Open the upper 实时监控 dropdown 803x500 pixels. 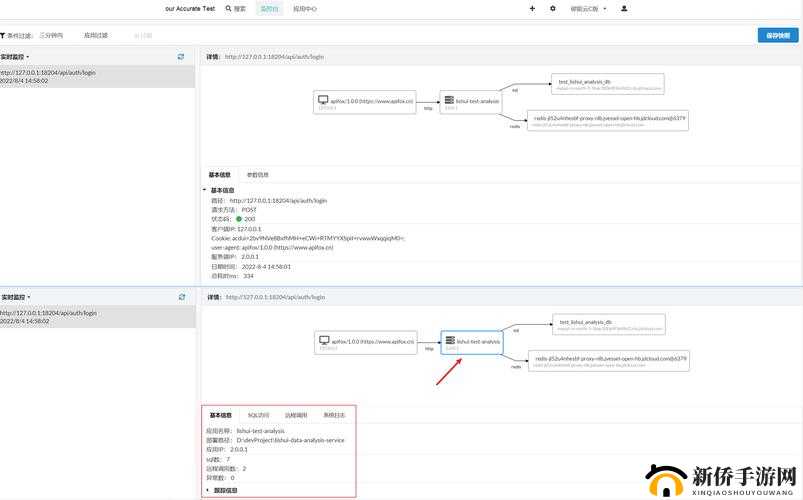tap(16, 57)
